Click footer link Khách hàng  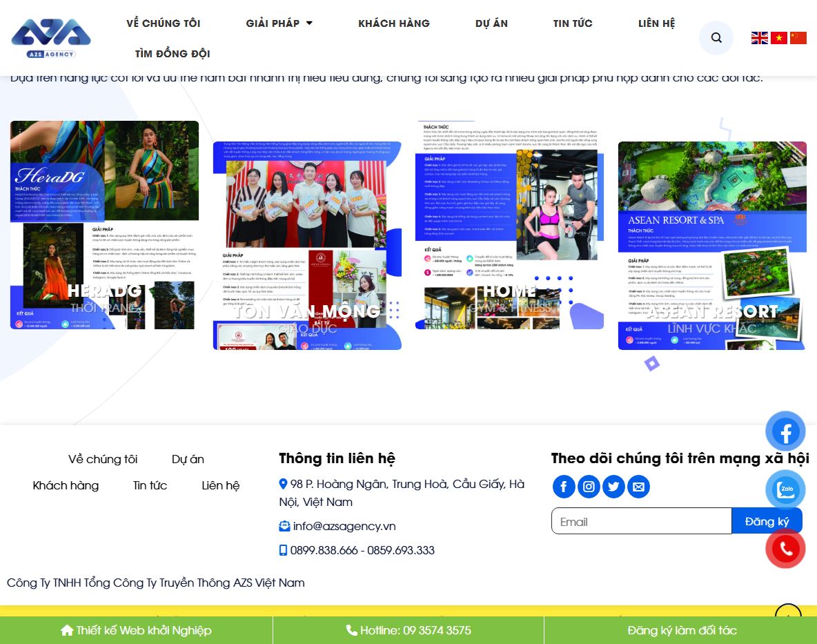click(66, 485)
